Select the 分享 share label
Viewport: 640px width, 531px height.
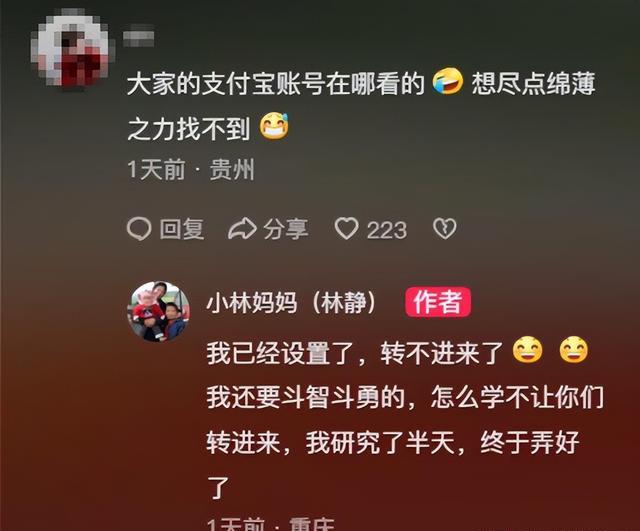[286, 229]
